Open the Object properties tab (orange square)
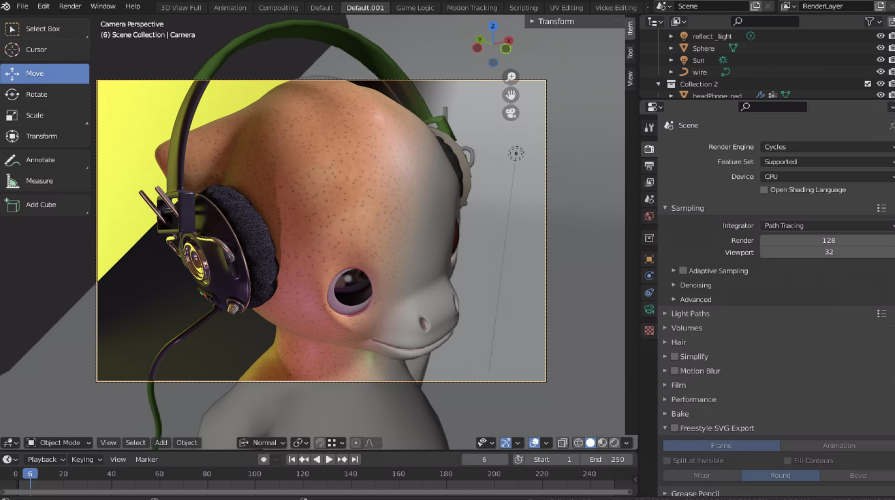The height and width of the screenshot is (500, 895). click(x=649, y=259)
